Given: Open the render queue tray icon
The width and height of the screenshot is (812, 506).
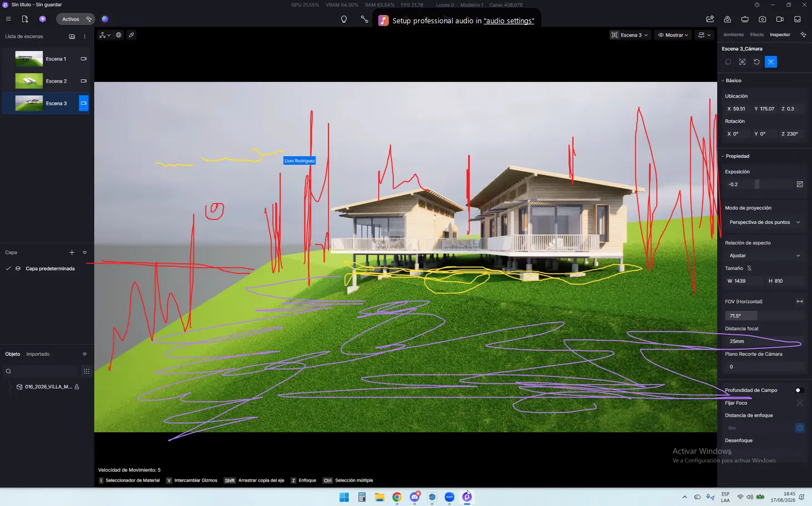Looking at the screenshot, I should [798, 19].
